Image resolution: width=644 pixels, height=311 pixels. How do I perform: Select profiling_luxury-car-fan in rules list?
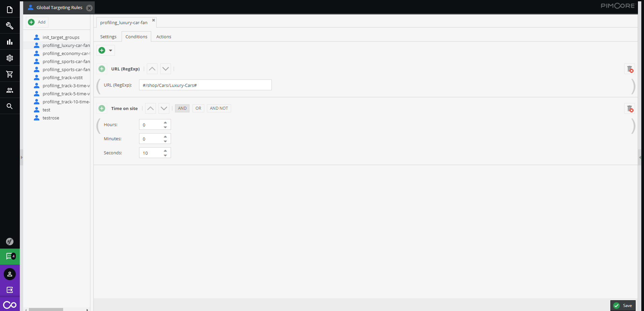click(56, 45)
